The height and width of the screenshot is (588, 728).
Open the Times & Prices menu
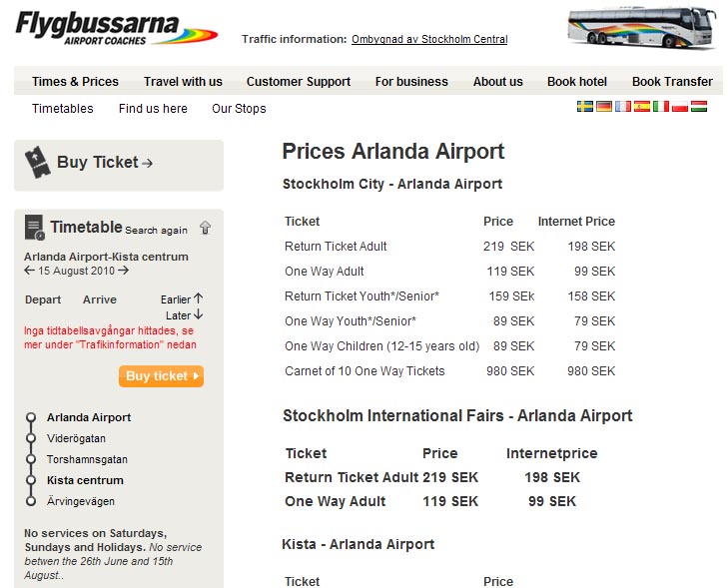pos(75,82)
